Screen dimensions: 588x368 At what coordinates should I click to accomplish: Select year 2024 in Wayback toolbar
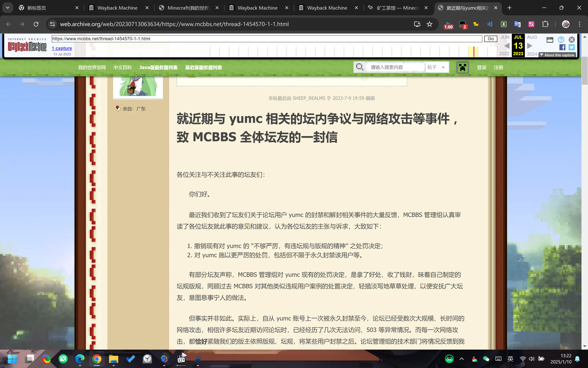coord(532,54)
